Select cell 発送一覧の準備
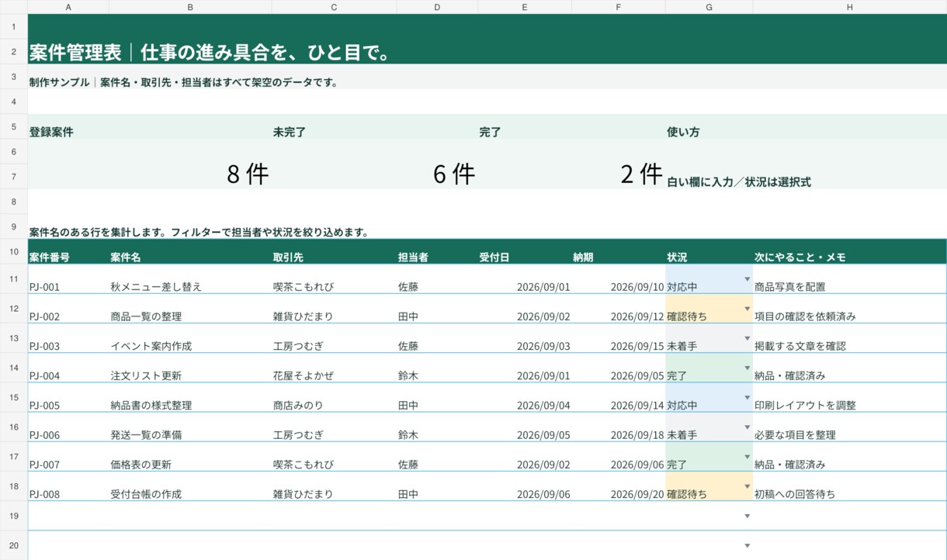 click(190, 427)
